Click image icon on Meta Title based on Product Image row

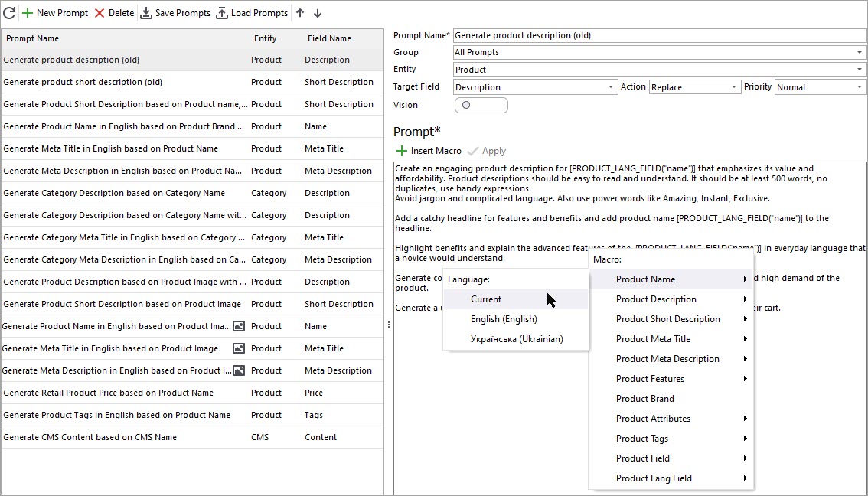(239, 348)
